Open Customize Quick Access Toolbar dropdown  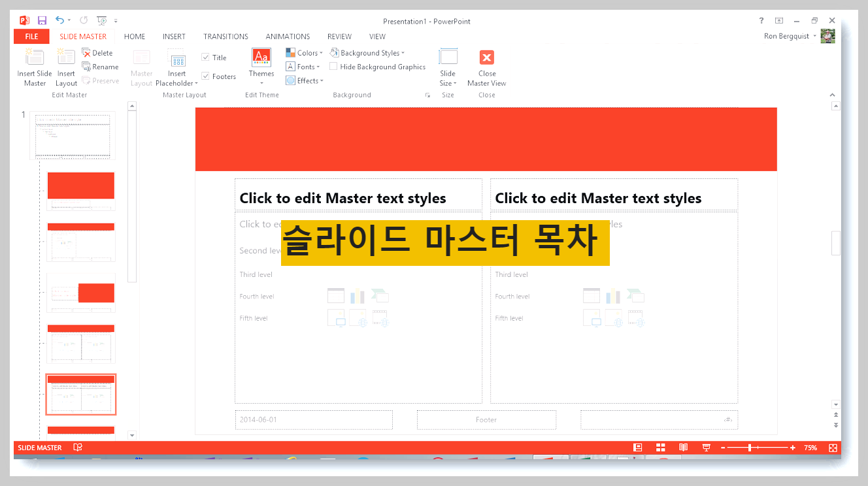[x=116, y=21]
